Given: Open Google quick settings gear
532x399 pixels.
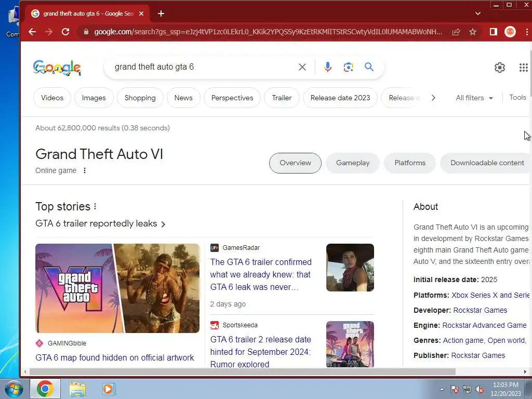Looking at the screenshot, I should point(499,68).
